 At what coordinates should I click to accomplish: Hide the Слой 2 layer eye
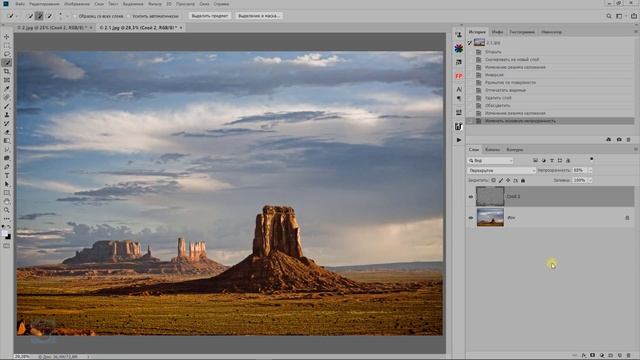(x=471, y=197)
